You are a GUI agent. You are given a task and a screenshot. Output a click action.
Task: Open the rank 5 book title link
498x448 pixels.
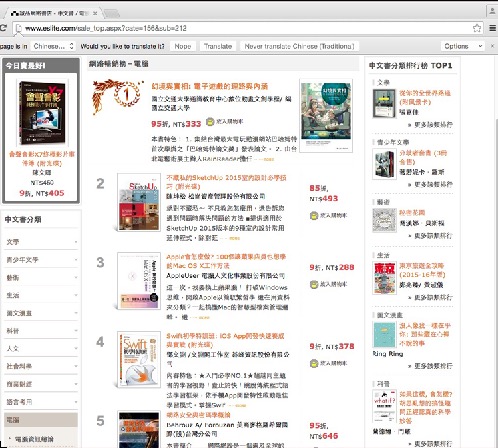(198, 415)
